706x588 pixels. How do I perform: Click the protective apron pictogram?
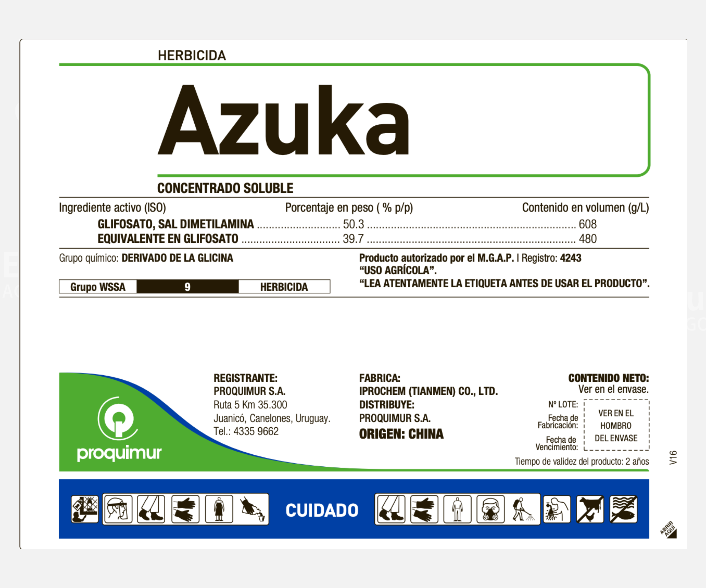(219, 509)
